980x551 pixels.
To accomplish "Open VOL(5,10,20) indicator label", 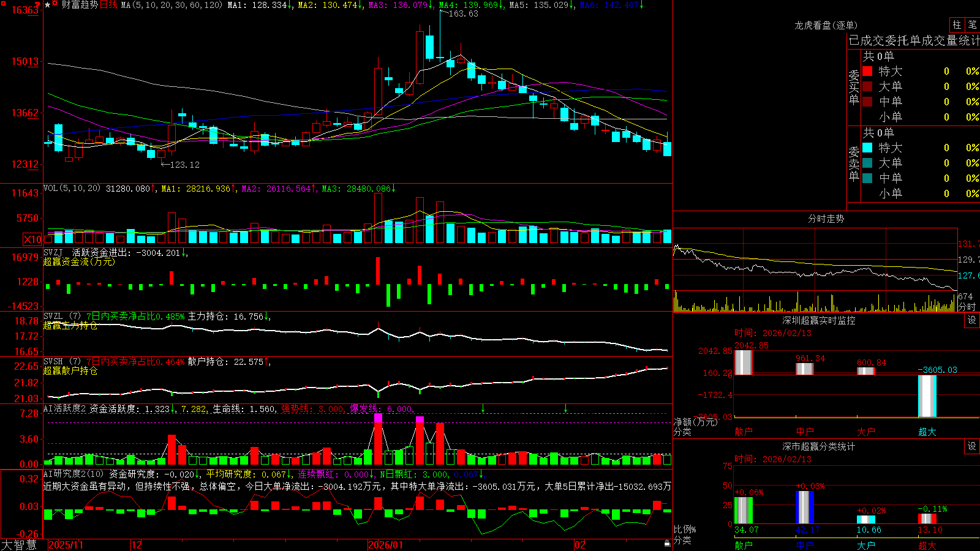I will click(72, 189).
